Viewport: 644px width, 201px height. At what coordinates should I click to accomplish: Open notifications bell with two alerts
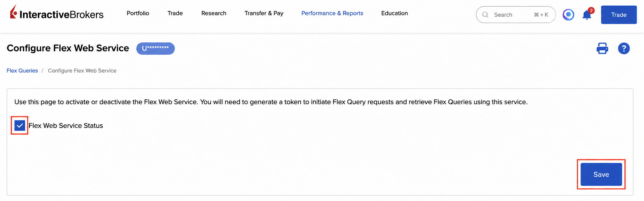587,14
